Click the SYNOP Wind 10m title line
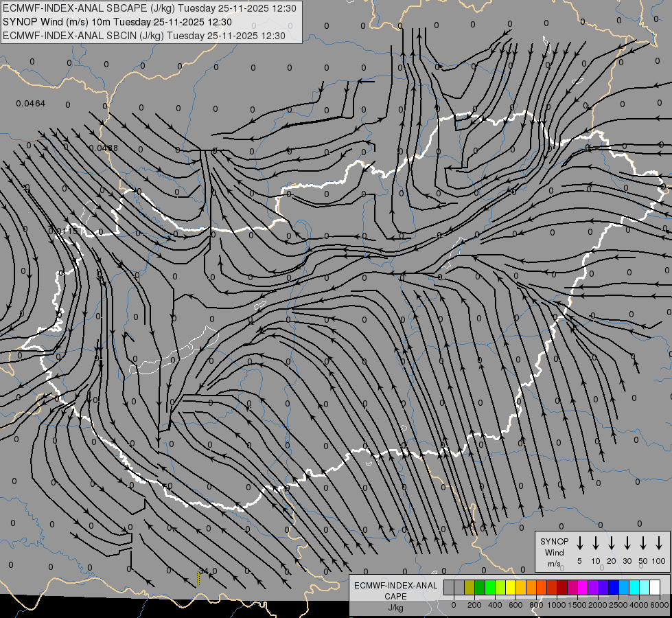Image resolution: width=672 pixels, height=618 pixels. (117, 22)
